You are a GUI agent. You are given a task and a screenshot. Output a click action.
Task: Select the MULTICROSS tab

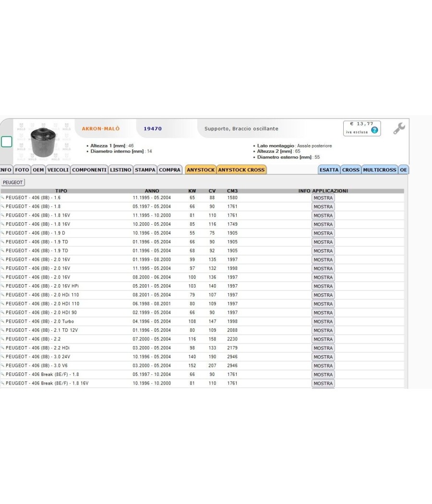pos(380,170)
